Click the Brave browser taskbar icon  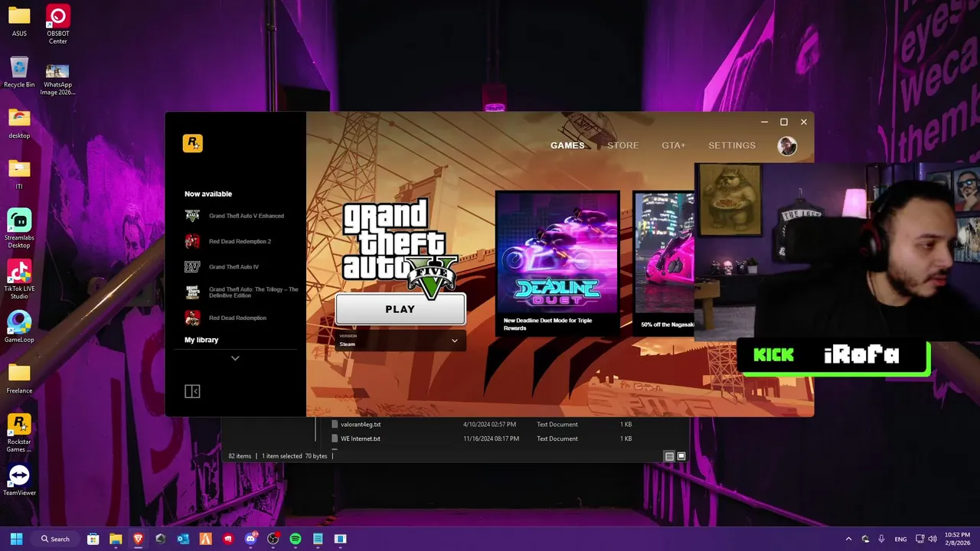[x=138, y=539]
